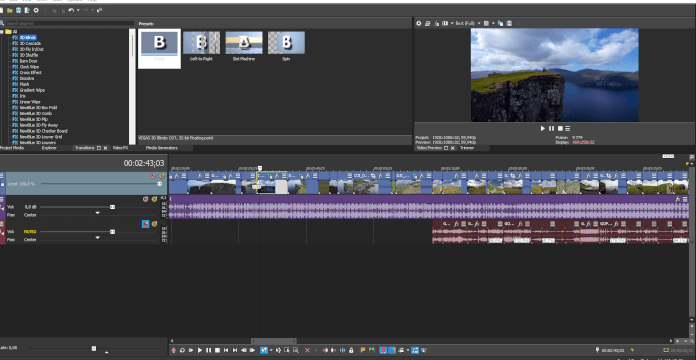
Task: Click the Undo arrow in the top toolbar
Action: coord(71,10)
